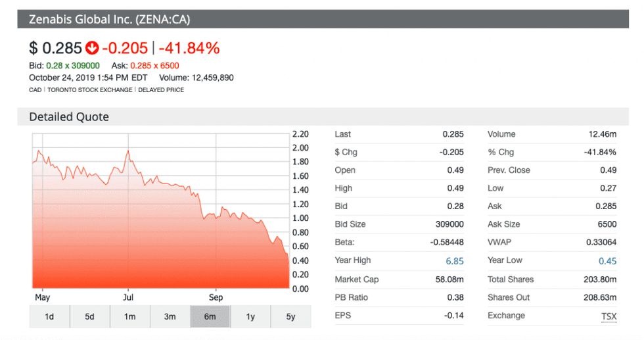644x340 pixels.
Task: Select the 5d chart range tab
Action: 89,317
